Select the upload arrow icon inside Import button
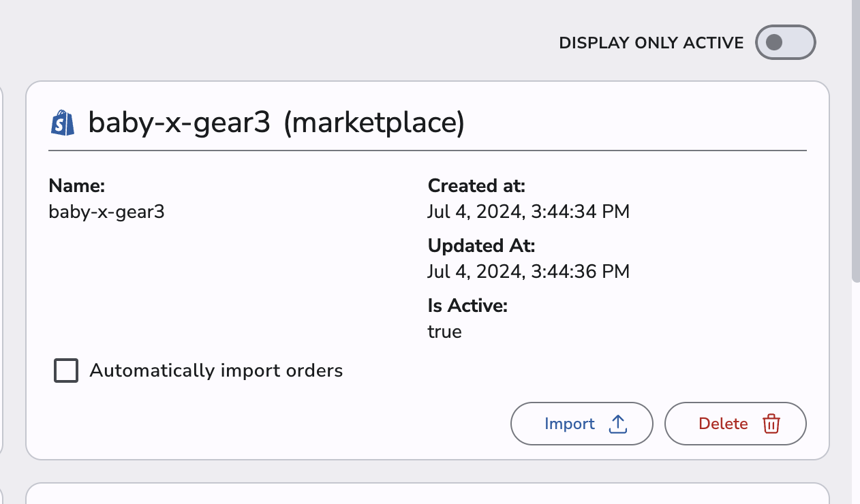 (618, 423)
